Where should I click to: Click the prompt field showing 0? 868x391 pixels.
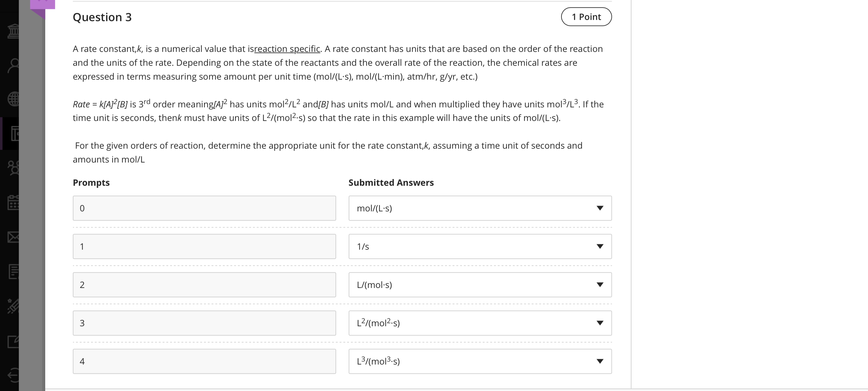pyautogui.click(x=204, y=208)
